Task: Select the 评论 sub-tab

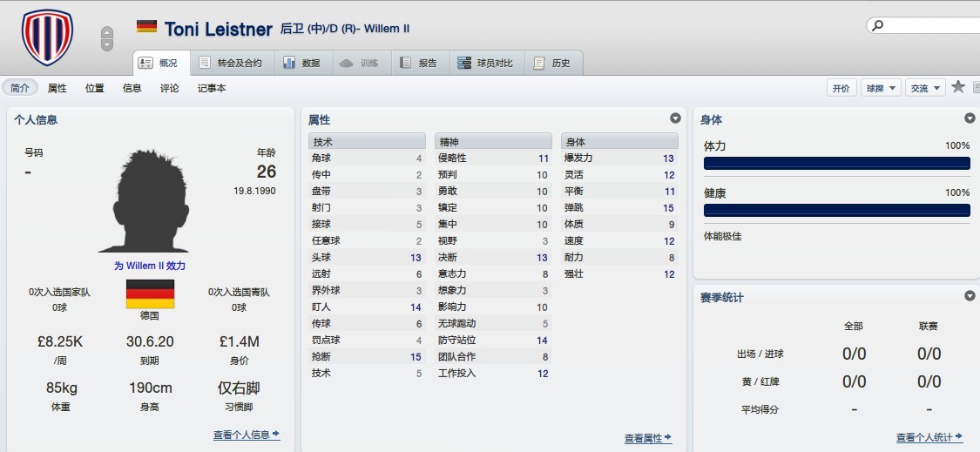Action: (169, 88)
